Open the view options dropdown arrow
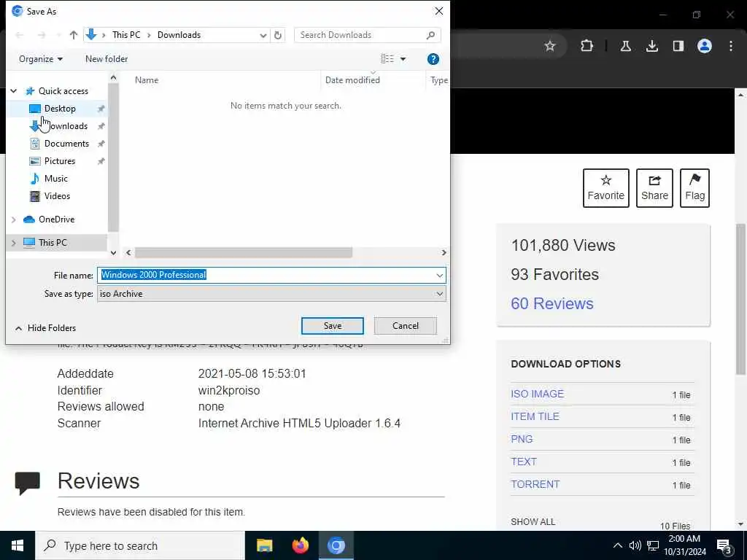This screenshot has height=560, width=747. 403,59
